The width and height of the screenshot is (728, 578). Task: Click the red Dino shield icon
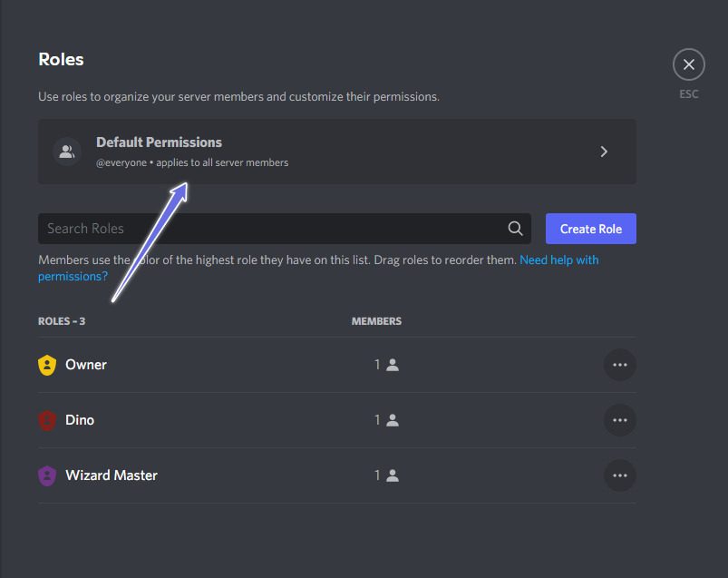pos(47,420)
